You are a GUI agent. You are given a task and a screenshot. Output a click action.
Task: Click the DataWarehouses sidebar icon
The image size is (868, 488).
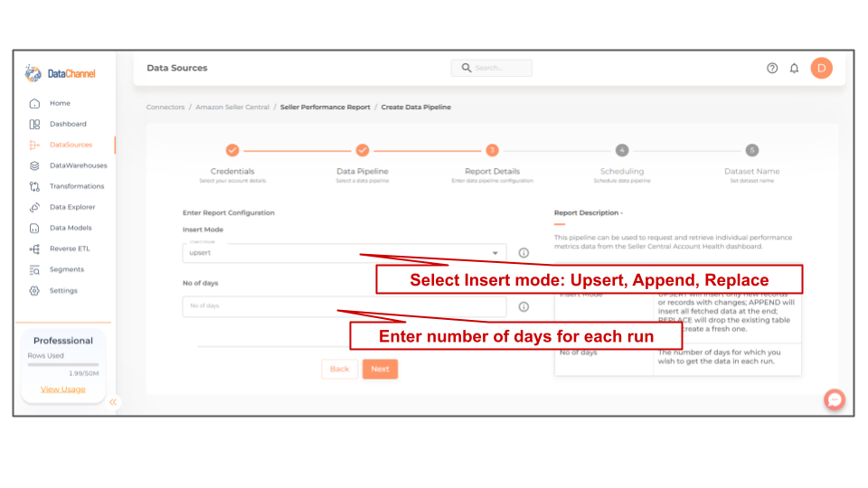tap(34, 166)
